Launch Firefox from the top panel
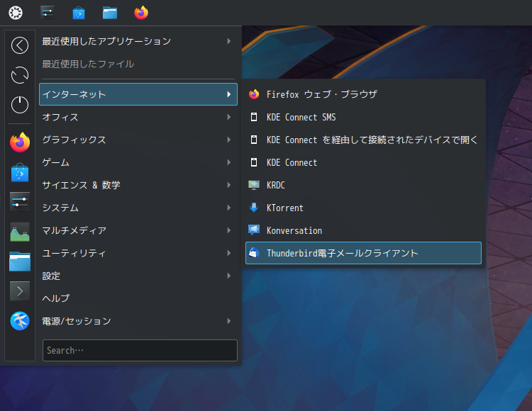 pyautogui.click(x=141, y=13)
